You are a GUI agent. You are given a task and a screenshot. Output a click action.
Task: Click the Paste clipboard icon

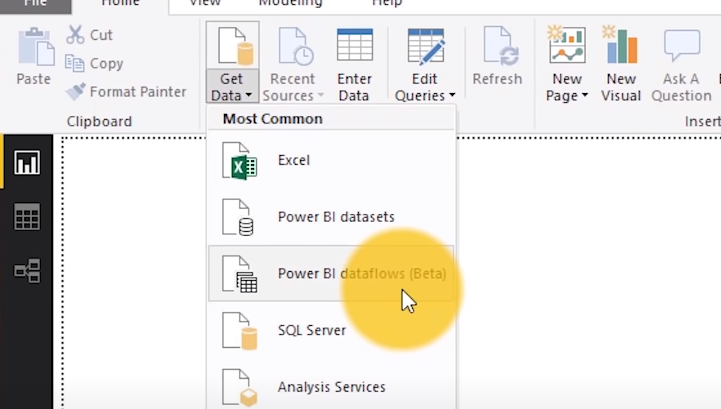click(x=35, y=46)
